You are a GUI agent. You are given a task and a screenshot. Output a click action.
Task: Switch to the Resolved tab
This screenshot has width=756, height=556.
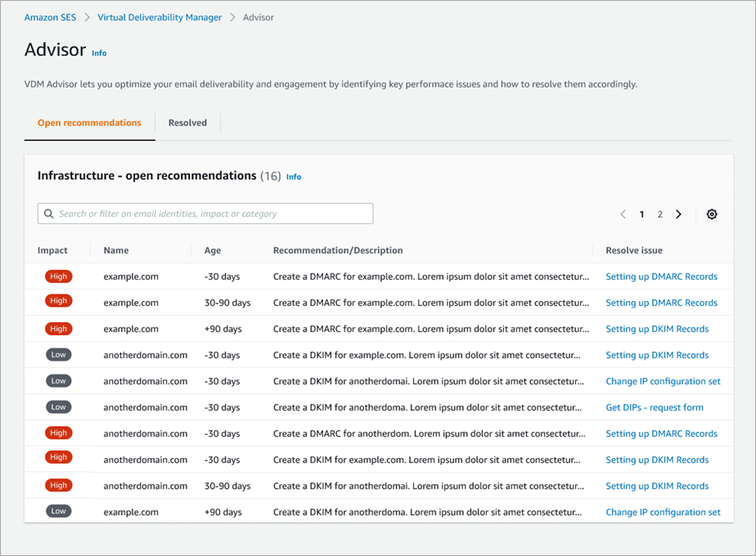pos(187,123)
